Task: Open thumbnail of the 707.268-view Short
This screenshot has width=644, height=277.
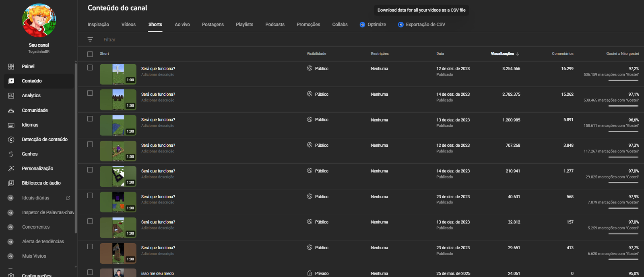Action: pyautogui.click(x=118, y=151)
